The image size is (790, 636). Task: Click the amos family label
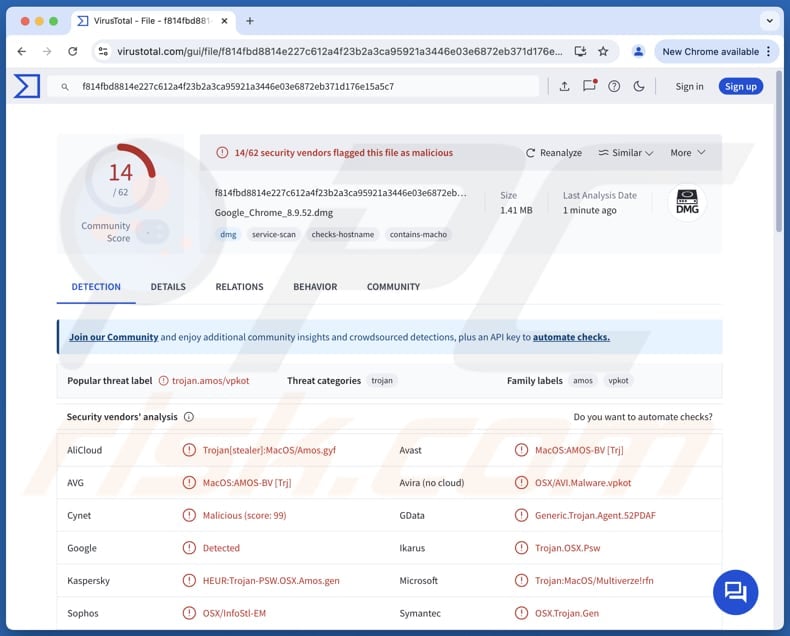[582, 380]
